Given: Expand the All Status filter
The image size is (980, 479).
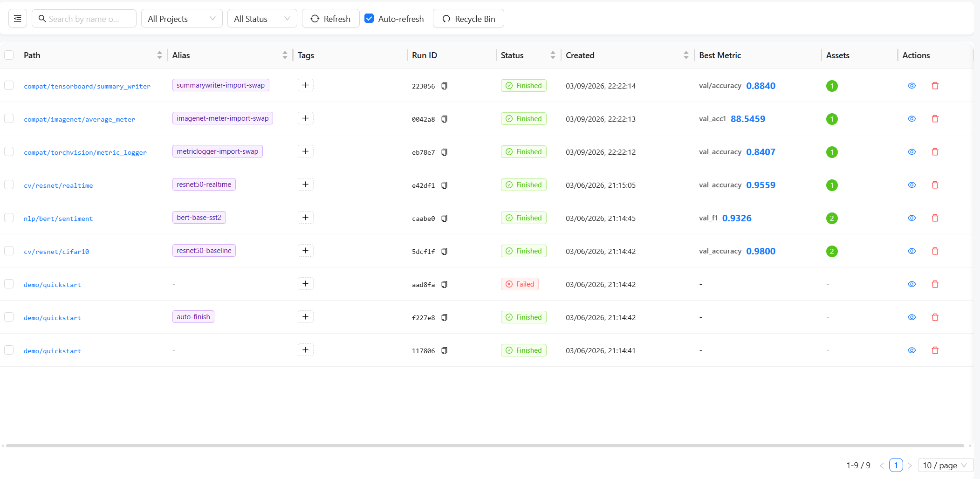Looking at the screenshot, I should (261, 19).
